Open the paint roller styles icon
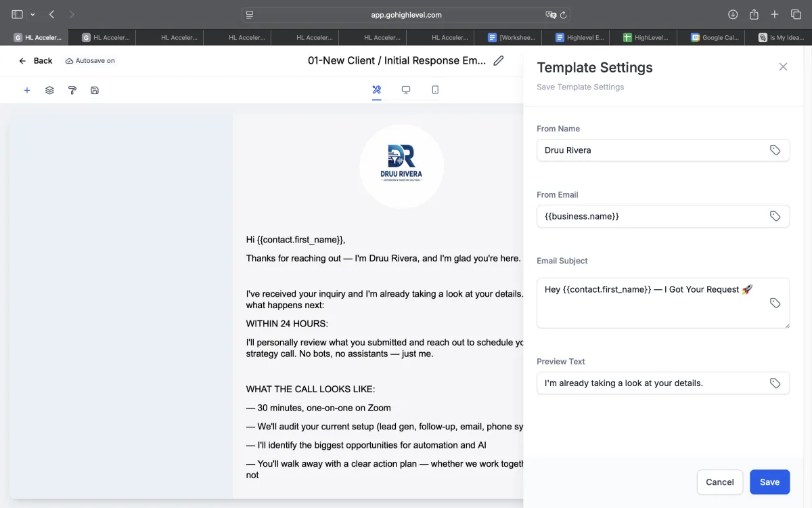The width and height of the screenshot is (812, 508). (72, 90)
